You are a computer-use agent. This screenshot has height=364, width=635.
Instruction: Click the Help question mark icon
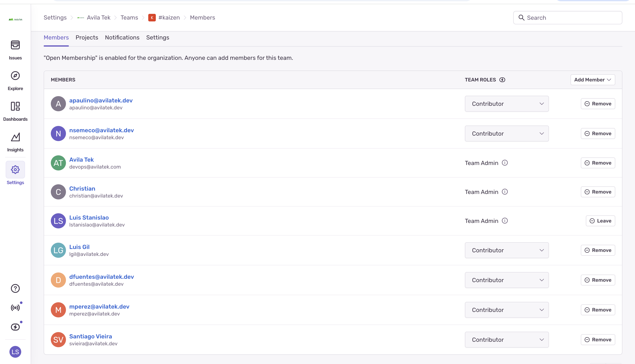tap(15, 288)
